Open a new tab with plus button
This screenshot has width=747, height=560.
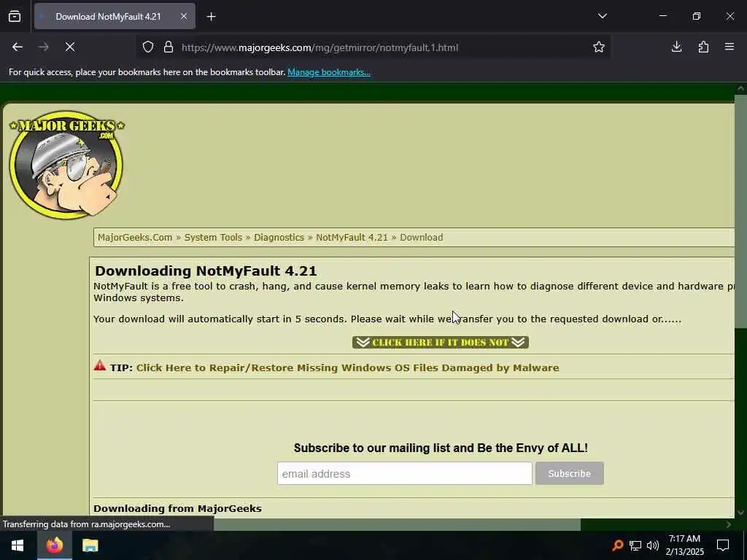click(211, 17)
